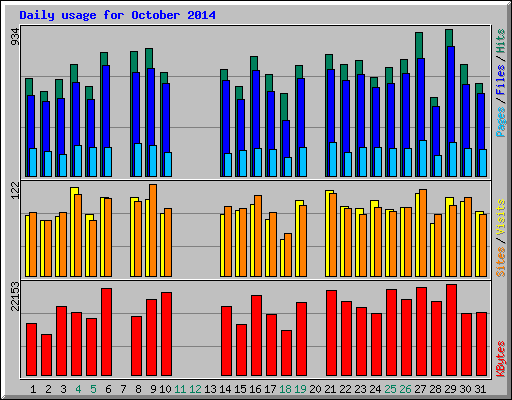Click the 'KBytes' legend label
The height and width of the screenshot is (400, 512).
pos(501,359)
